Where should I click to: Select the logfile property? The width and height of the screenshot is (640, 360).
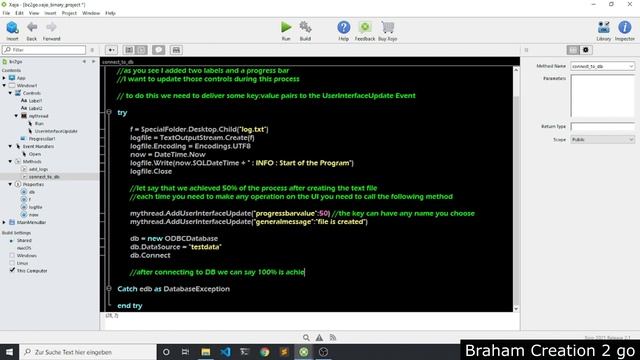coord(36,207)
